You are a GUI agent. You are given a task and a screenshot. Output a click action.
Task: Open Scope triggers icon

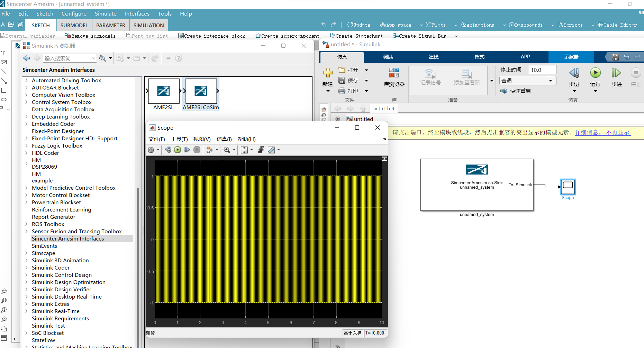click(x=261, y=150)
